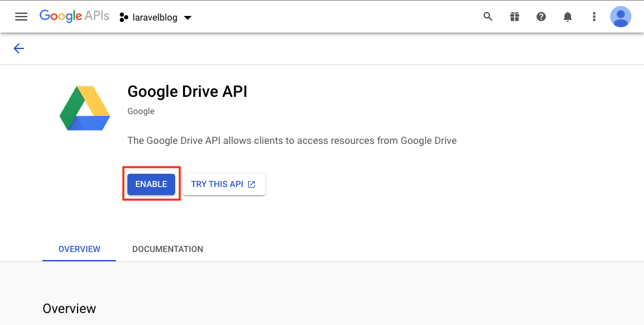Open the hamburger navigation menu
Viewport: 644px width, 325px height.
pos(21,17)
